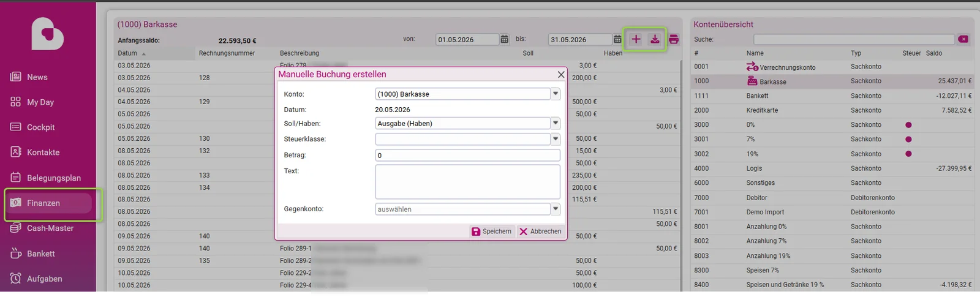Expand the Konto dropdown
Viewport: 980px width, 297px height.
(556, 94)
